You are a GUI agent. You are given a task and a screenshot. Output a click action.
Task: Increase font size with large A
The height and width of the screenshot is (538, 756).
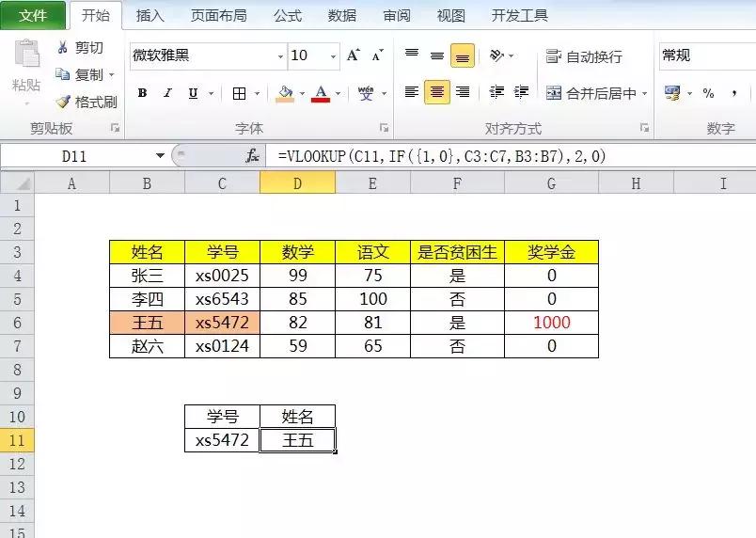point(353,55)
